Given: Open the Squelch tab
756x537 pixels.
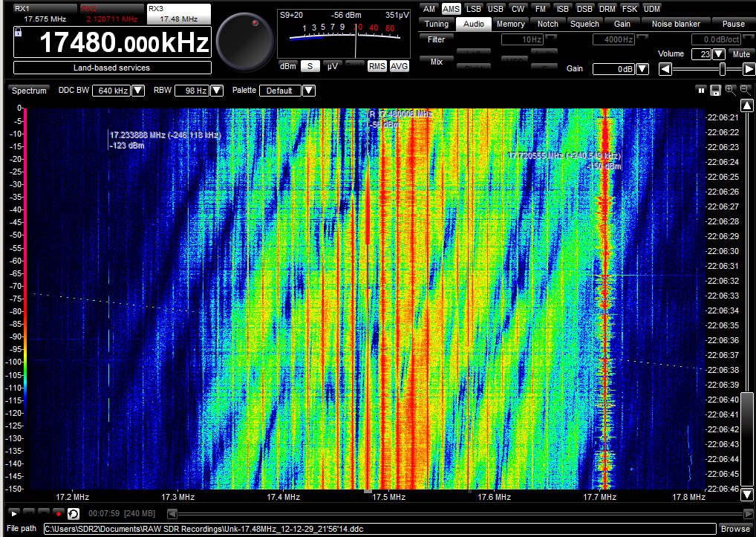Looking at the screenshot, I should coord(584,24).
